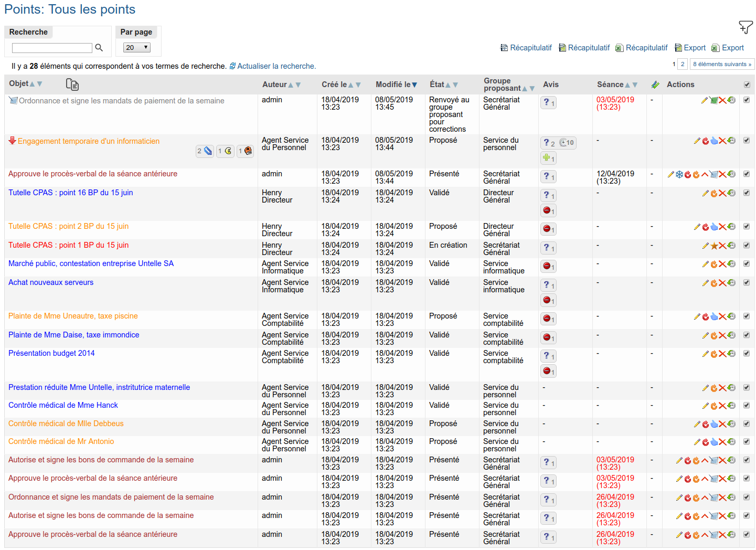Screen dimensions: 756x550
Task: Open Présentation budget 2014 item
Action: (x=51, y=353)
